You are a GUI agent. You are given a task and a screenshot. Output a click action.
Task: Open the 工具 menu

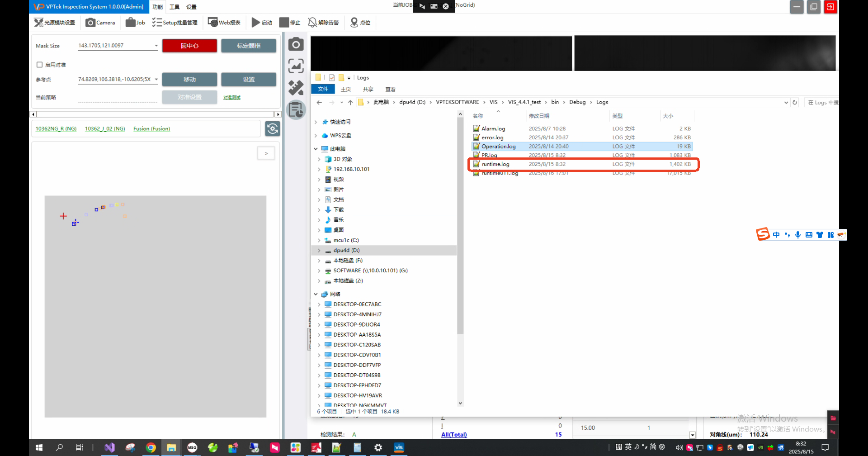(175, 7)
